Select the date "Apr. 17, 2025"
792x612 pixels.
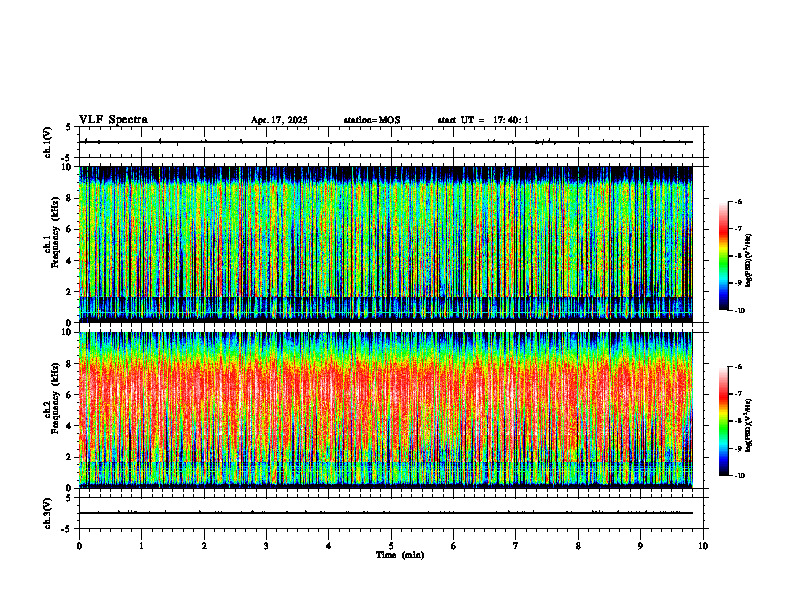[x=279, y=120]
